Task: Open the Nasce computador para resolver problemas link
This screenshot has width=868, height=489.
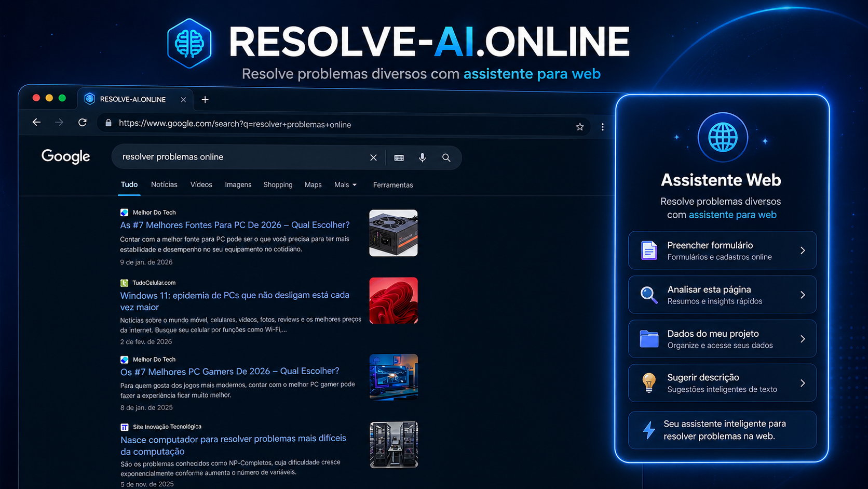Action: tap(233, 445)
